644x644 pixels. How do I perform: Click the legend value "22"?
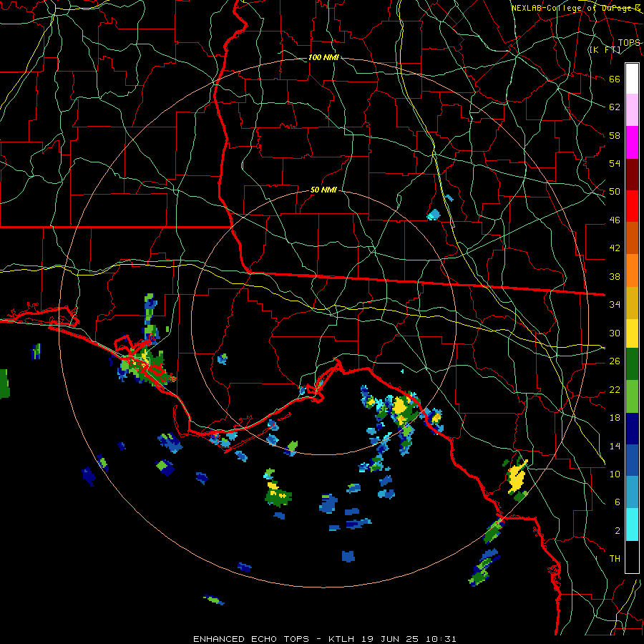tap(615, 389)
